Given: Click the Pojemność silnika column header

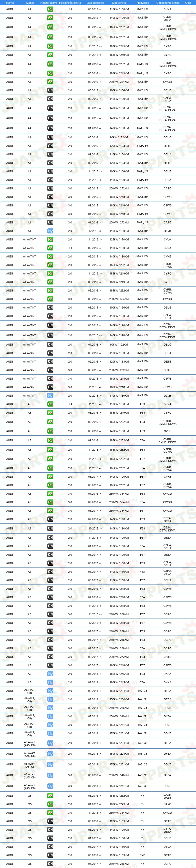Looking at the screenshot, I should click(70, 3).
